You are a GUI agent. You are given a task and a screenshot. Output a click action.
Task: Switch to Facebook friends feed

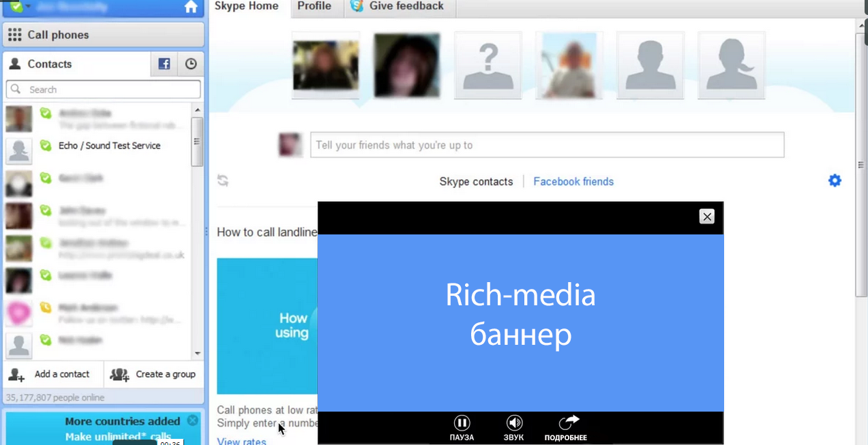tap(573, 181)
